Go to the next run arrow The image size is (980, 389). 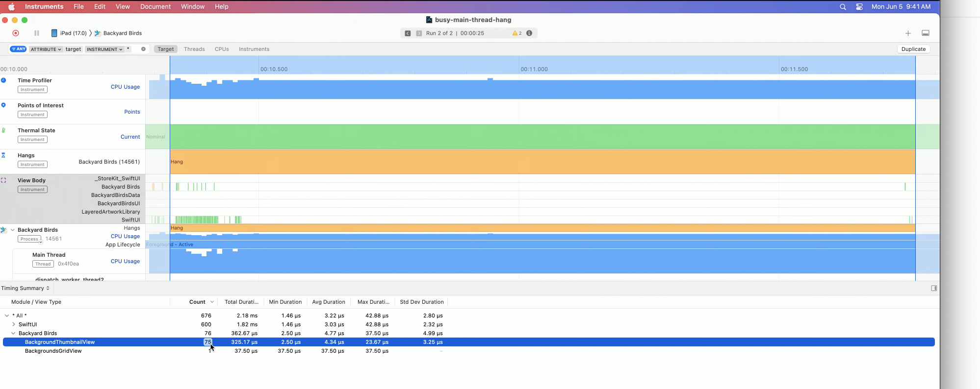(419, 33)
